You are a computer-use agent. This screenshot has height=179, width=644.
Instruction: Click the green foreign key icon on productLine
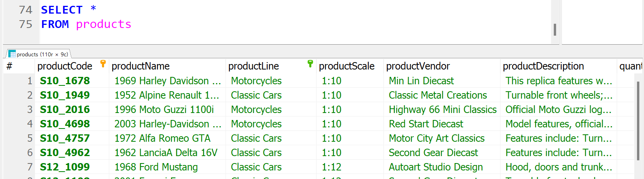click(310, 64)
